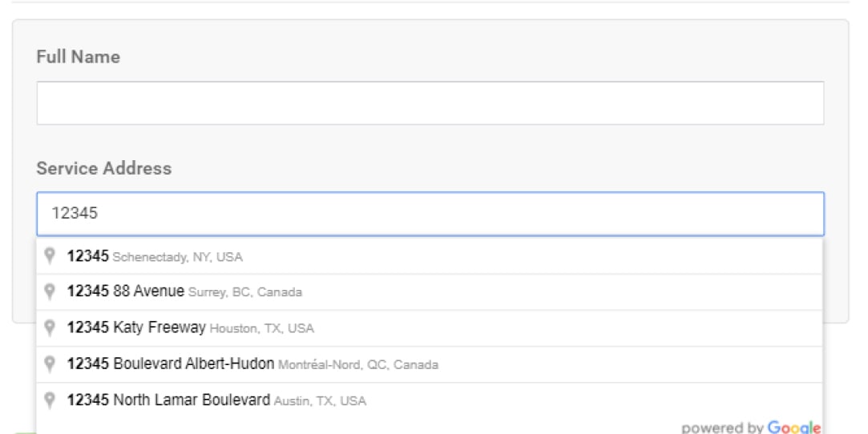Screen dimensions: 868x434
Task: Click the Service Address label
Action: coord(103,168)
